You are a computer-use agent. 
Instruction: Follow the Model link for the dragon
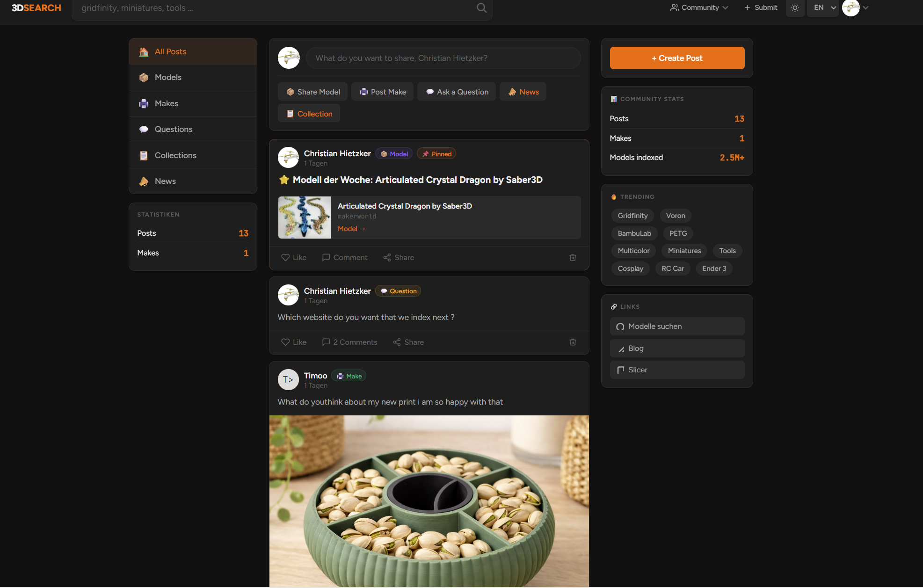tap(351, 229)
